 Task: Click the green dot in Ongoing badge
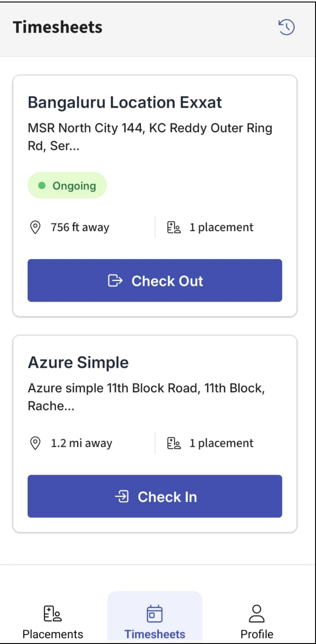(x=42, y=185)
